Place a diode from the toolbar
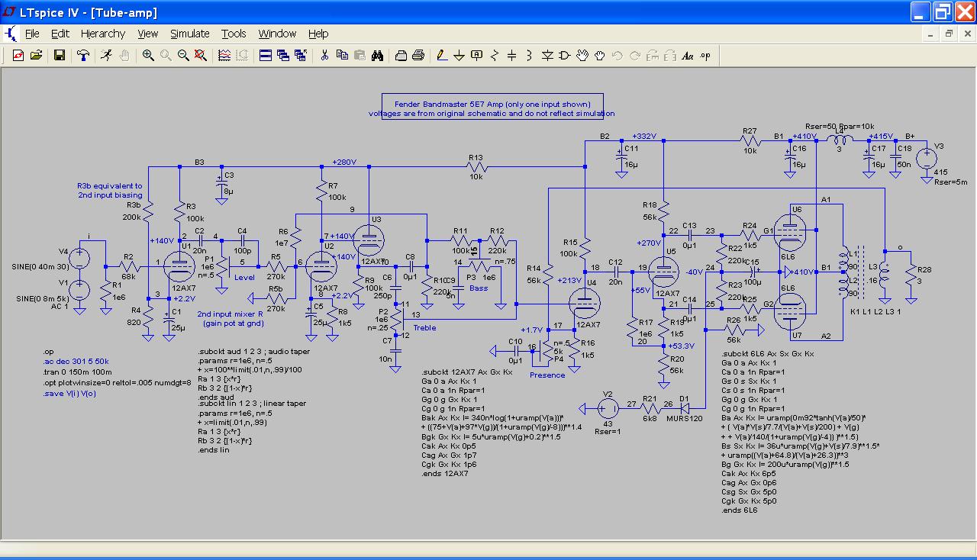 547,56
